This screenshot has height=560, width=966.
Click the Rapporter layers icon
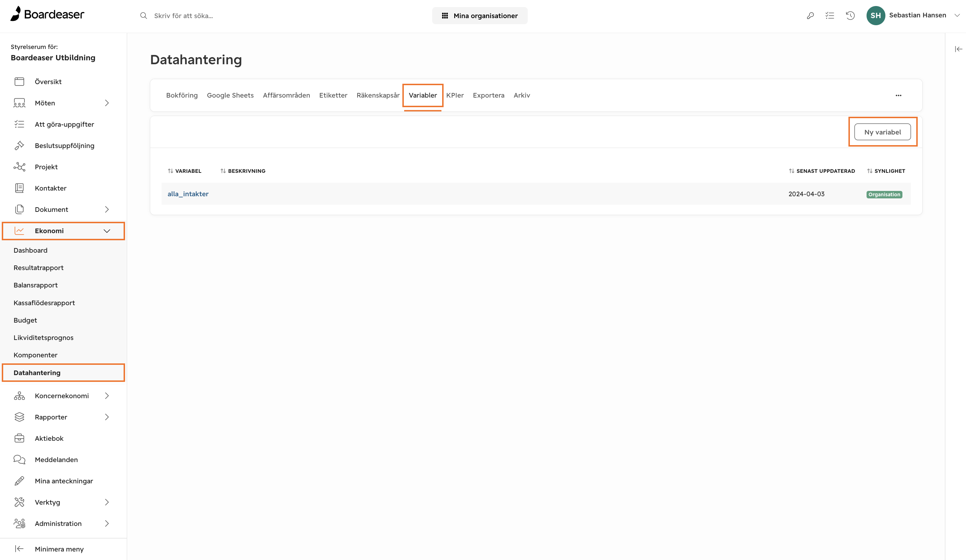[20, 417]
